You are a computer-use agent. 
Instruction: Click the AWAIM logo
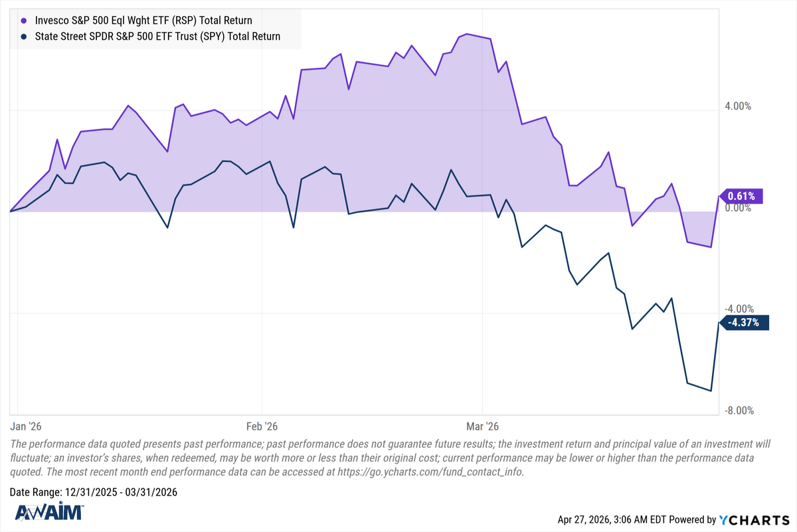[x=48, y=513]
